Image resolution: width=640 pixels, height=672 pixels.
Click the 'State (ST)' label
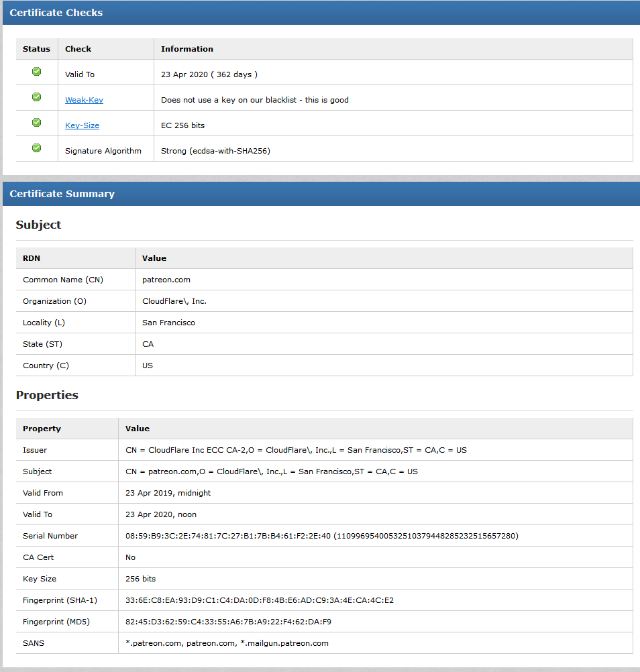pos(42,344)
